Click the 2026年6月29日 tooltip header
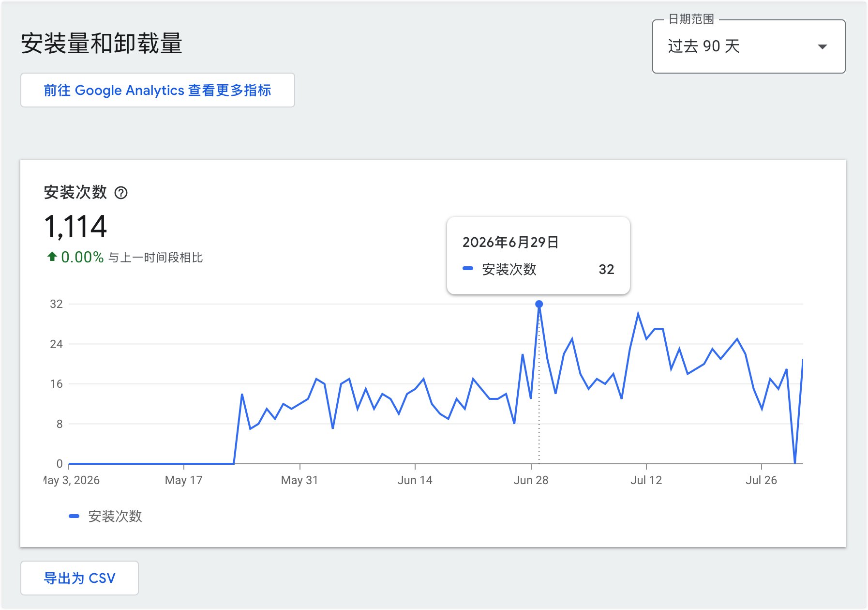Image resolution: width=868 pixels, height=610 pixels. tap(510, 242)
